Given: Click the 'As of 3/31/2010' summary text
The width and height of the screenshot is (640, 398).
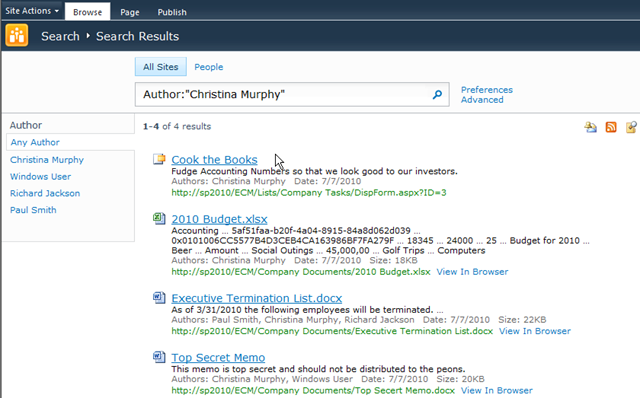Looking at the screenshot, I should (x=307, y=310).
